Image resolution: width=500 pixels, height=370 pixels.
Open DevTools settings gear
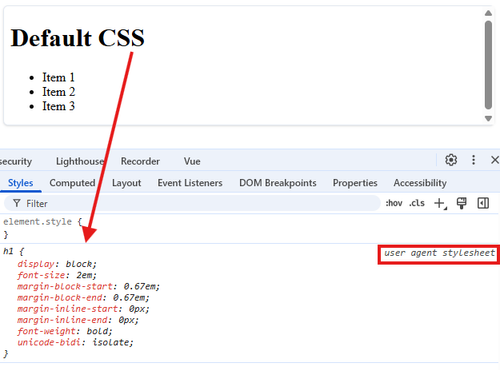pos(451,160)
